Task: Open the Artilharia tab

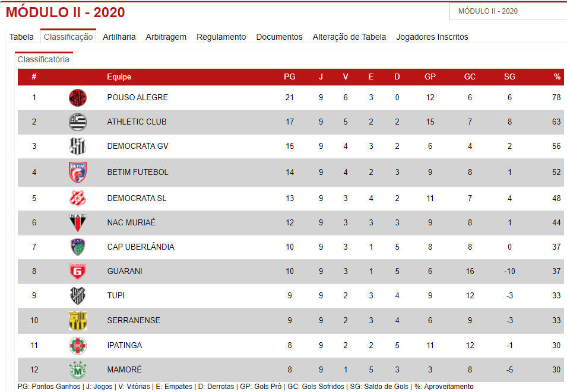Action: [x=119, y=37]
